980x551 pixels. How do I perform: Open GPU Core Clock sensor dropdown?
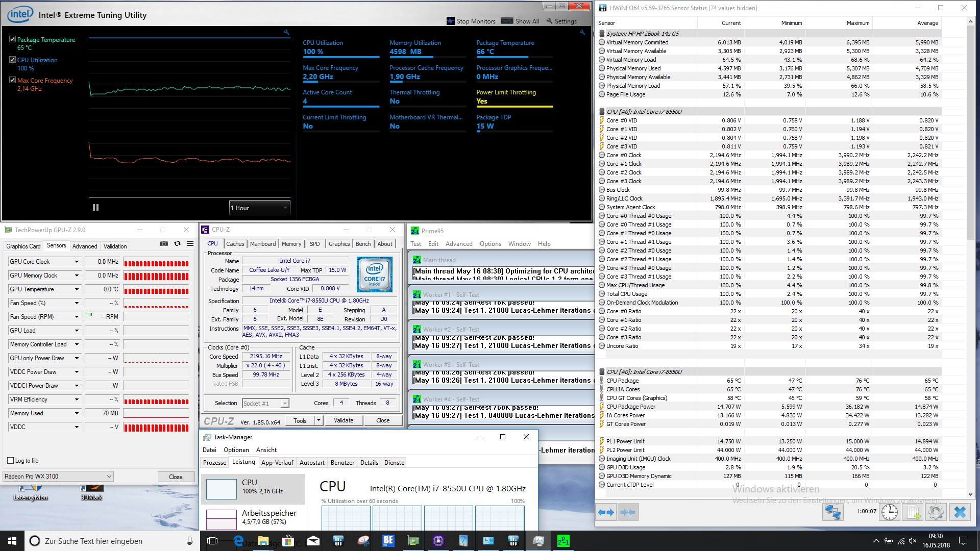pyautogui.click(x=77, y=262)
